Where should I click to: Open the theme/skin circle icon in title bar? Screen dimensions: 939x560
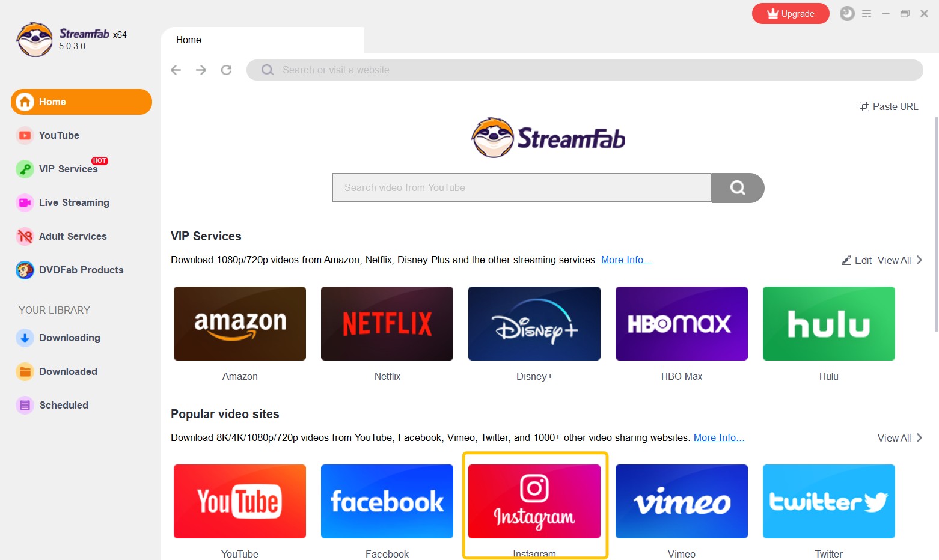click(x=847, y=13)
